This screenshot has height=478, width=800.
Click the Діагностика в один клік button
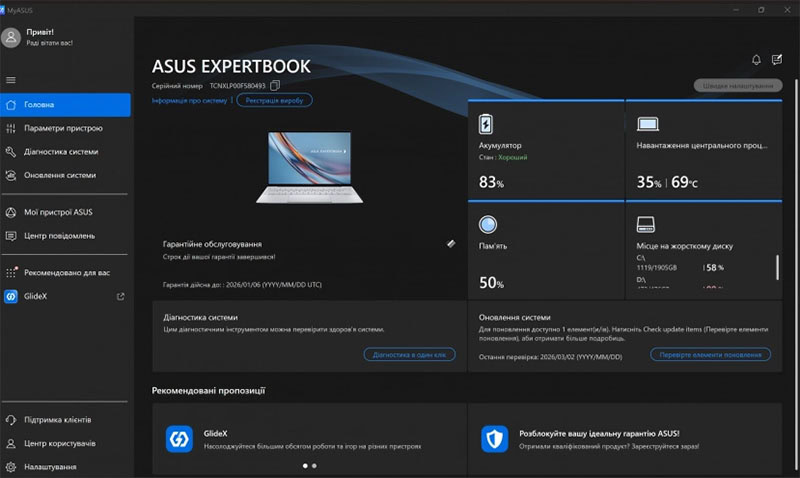(409, 355)
